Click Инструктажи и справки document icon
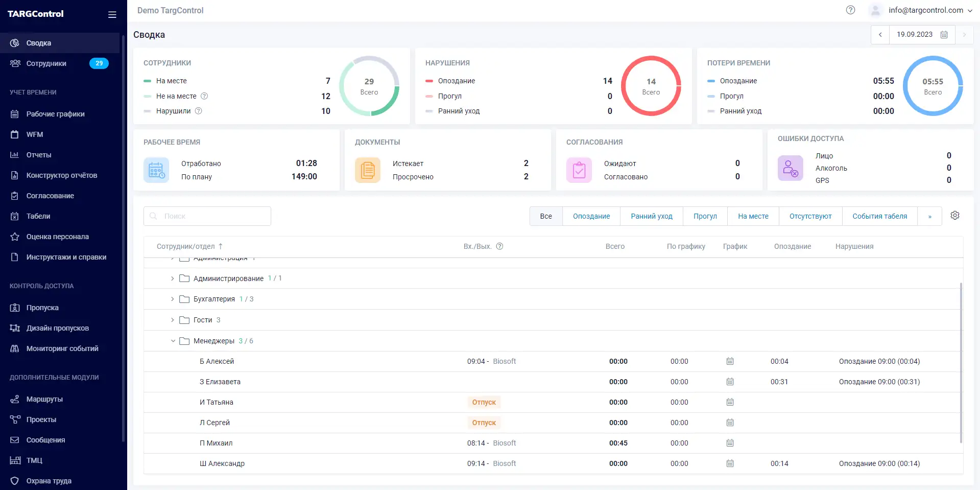This screenshot has height=490, width=980. click(x=15, y=257)
